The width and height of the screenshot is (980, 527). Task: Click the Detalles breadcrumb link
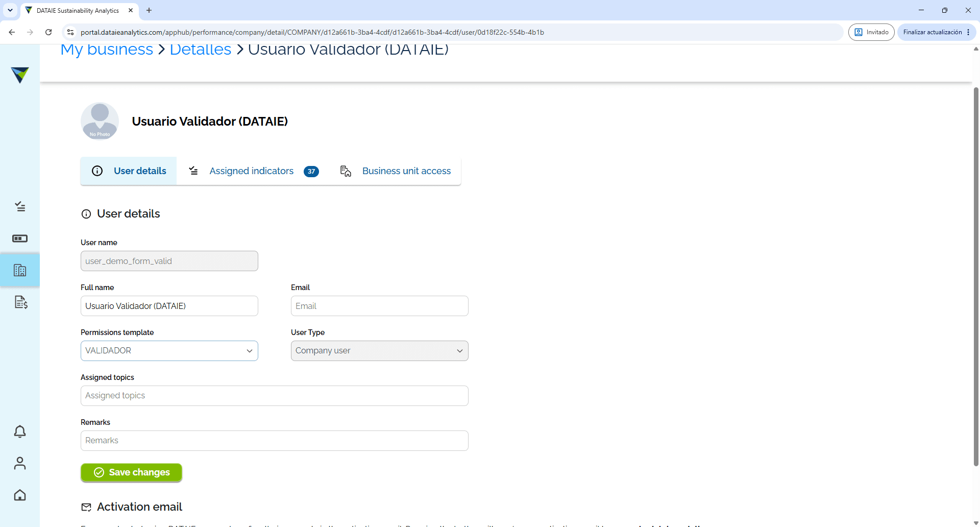[201, 50]
